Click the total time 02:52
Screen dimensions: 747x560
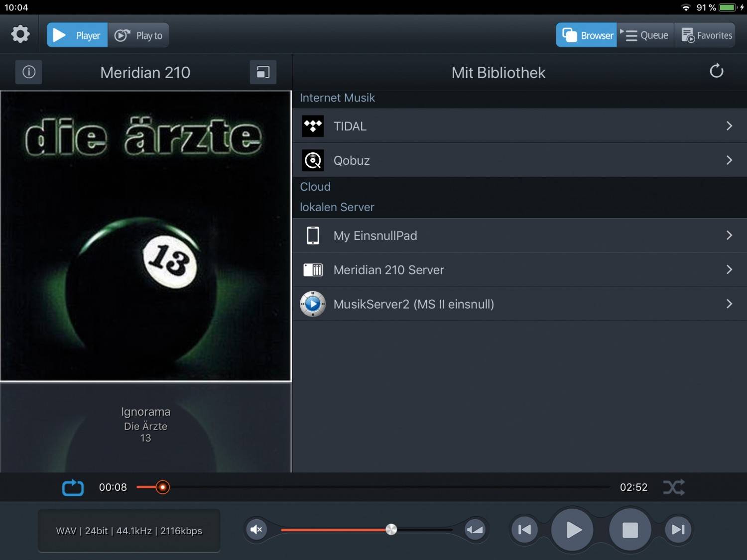633,487
